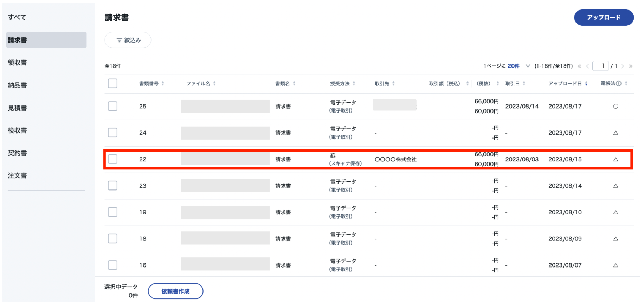
Task: Click ○○○○株式会社 client cell
Action: click(395, 159)
